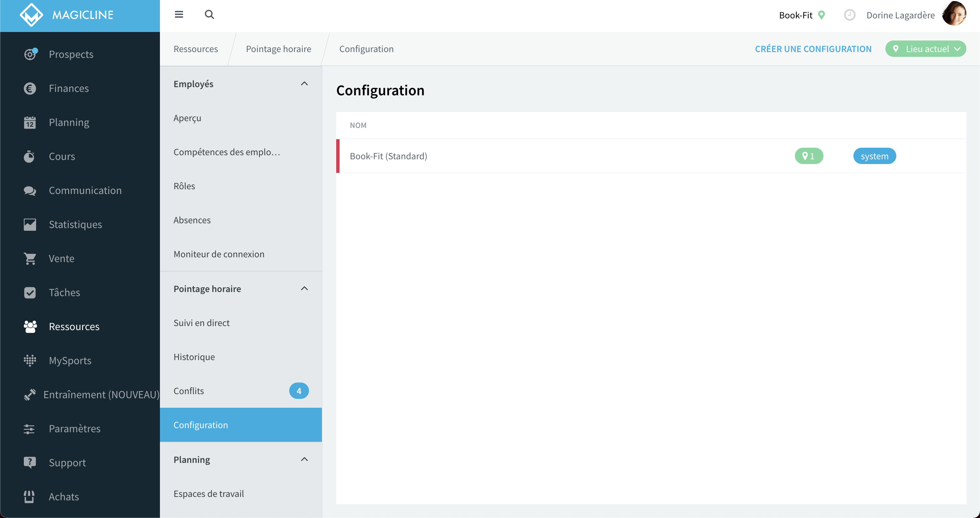The width and height of the screenshot is (980, 518).
Task: Click the Ressources breadcrumb link
Action: click(x=196, y=49)
